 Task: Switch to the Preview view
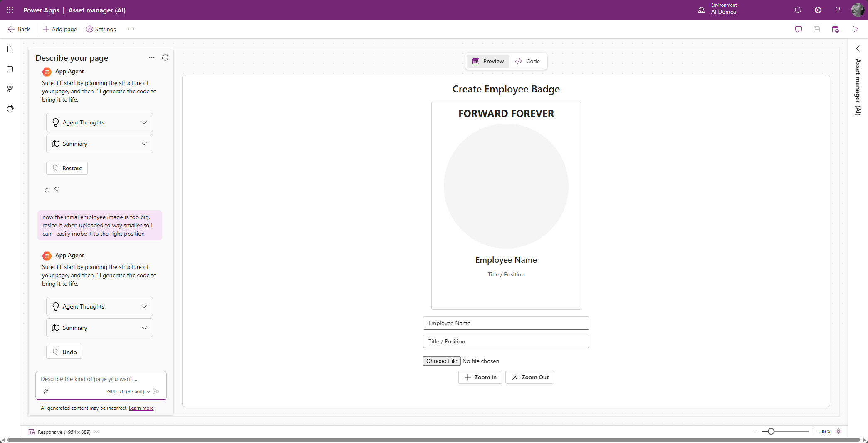(488, 61)
